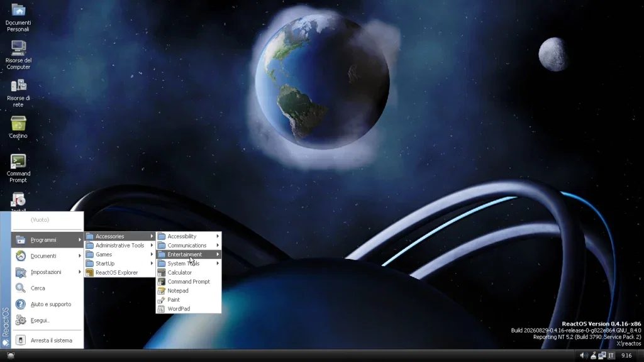Open Command Prompt in the Accessories submenu
The height and width of the screenshot is (362, 644).
189,282
